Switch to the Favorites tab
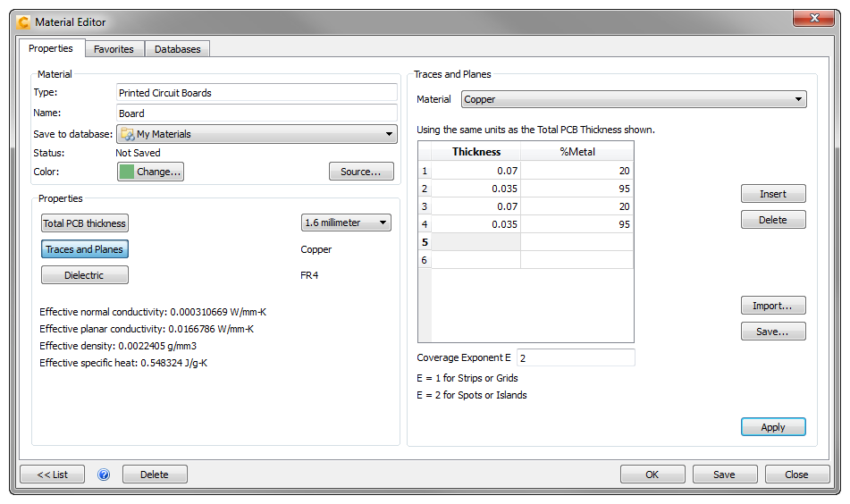Viewport: 850px width, 504px height. [x=114, y=49]
